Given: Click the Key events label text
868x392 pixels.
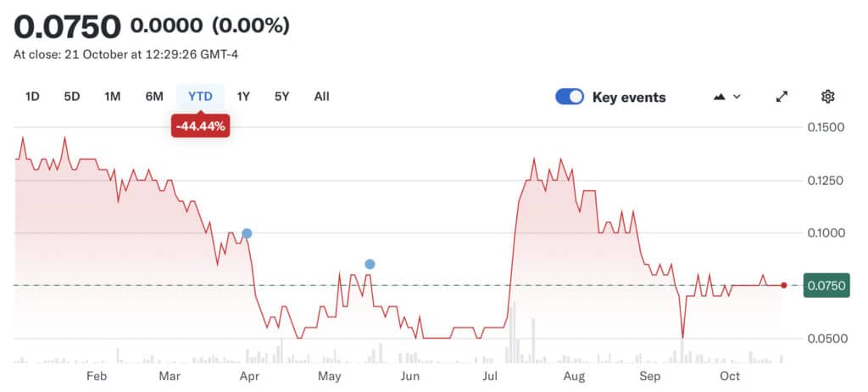Looking at the screenshot, I should click(x=629, y=97).
